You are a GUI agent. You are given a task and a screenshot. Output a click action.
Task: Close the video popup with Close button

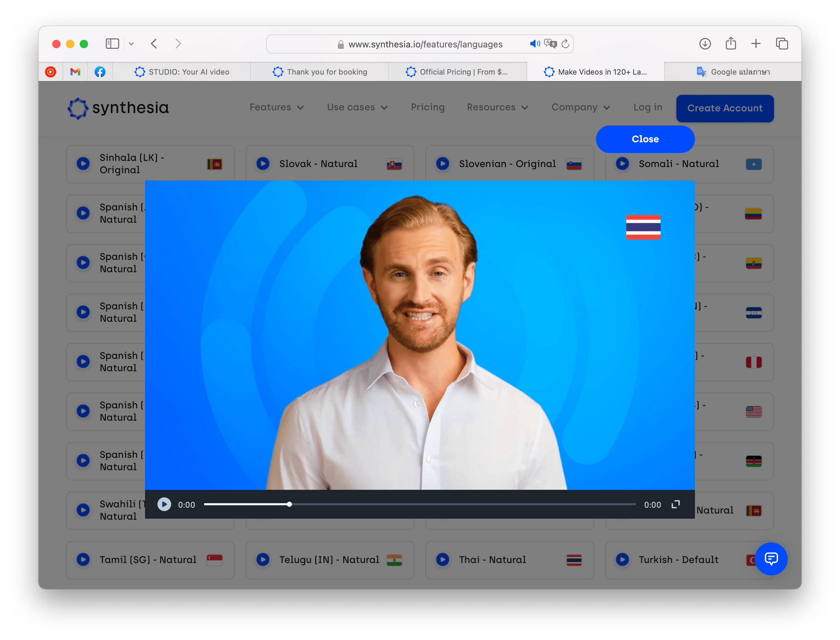[x=644, y=139]
